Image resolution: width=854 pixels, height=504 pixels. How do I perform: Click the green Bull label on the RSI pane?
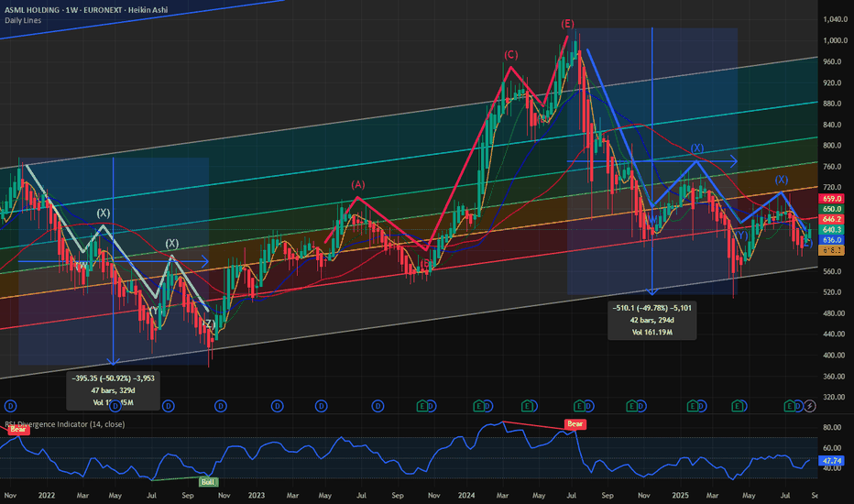coord(208,482)
